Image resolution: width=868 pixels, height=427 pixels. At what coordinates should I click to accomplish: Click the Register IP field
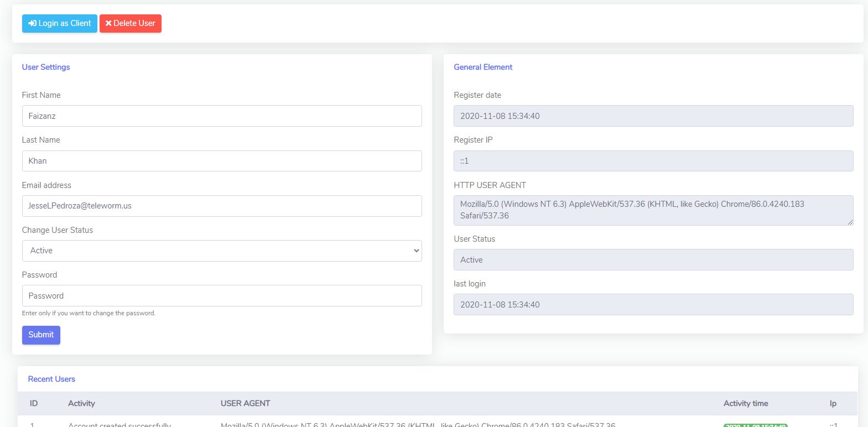click(x=653, y=161)
